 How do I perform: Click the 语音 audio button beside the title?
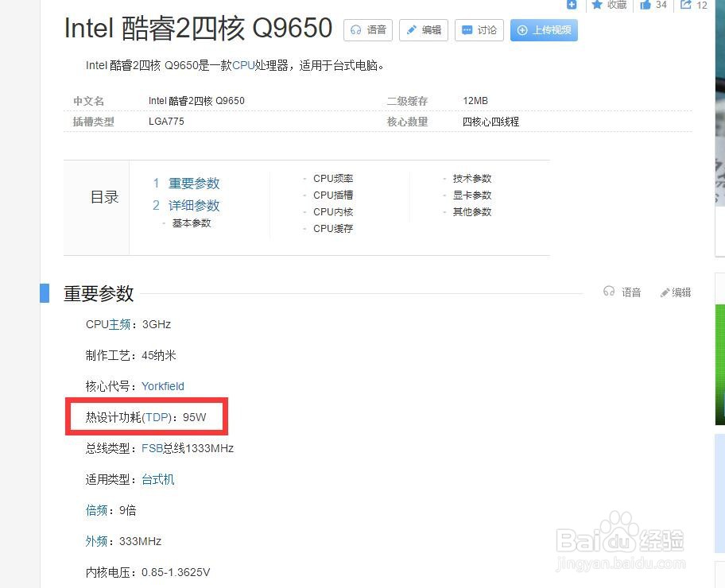368,30
